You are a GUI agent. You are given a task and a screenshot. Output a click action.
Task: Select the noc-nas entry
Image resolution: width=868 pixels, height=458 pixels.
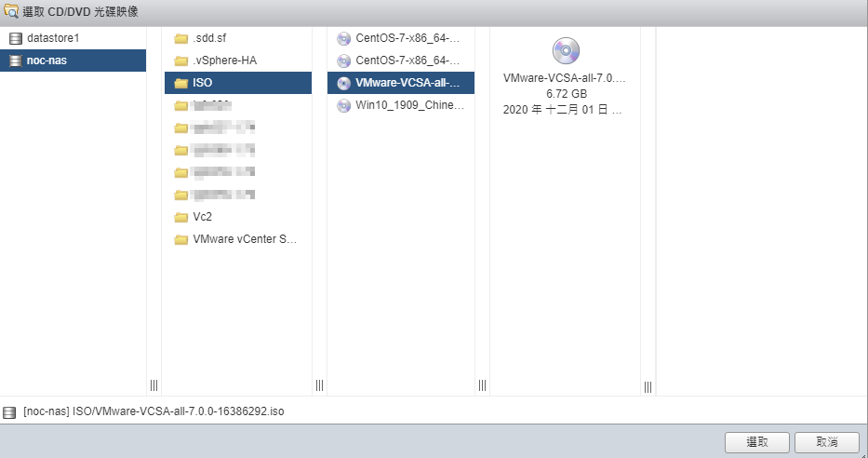click(x=73, y=61)
